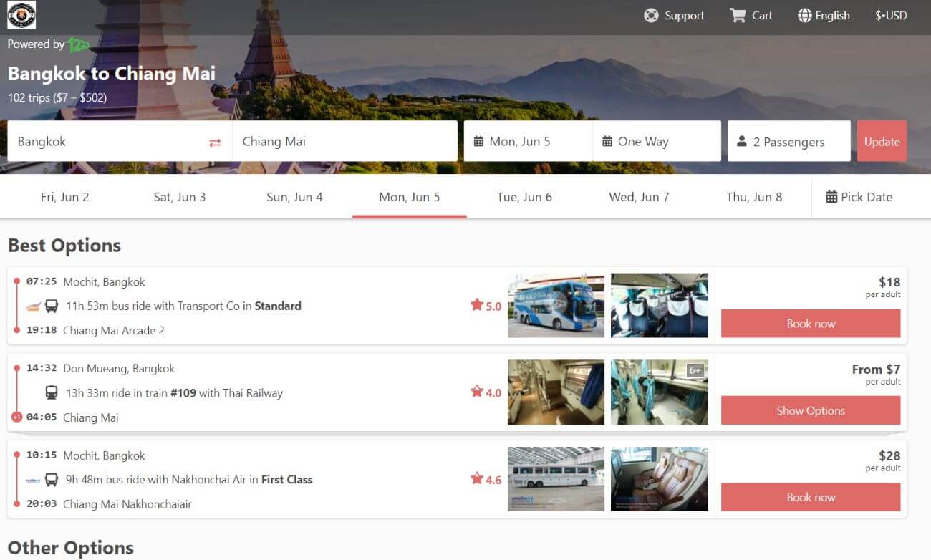Click 'Chiang Mai Arcade 2' arrival text
Image resolution: width=931 pixels, height=560 pixels.
point(114,331)
